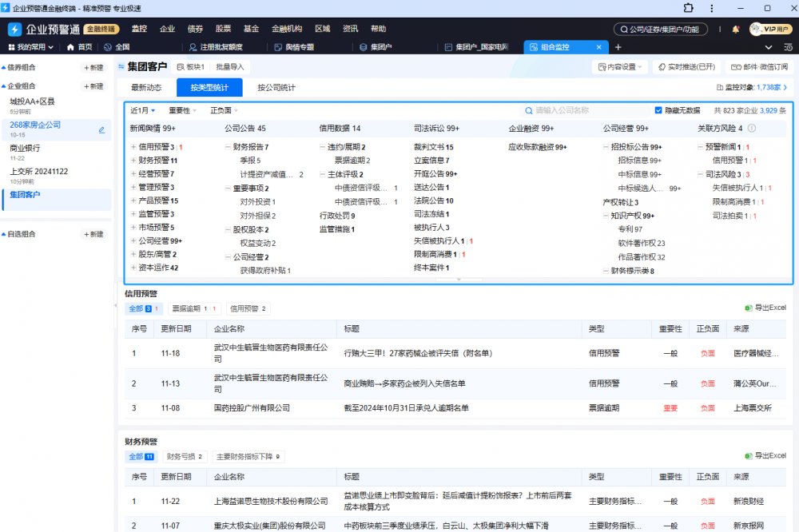Screen dimensions: 799x532
Task: Select 按类型统计 tab
Action: pyautogui.click(x=209, y=87)
